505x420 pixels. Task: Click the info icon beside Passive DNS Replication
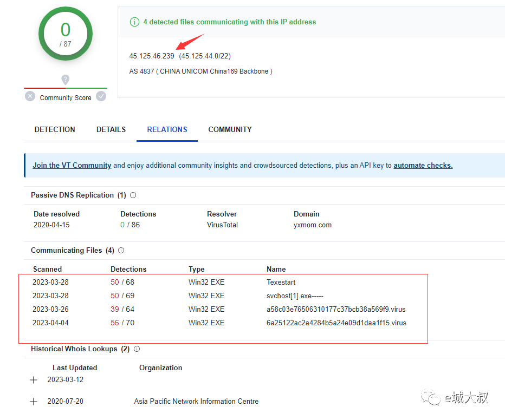pyautogui.click(x=133, y=195)
